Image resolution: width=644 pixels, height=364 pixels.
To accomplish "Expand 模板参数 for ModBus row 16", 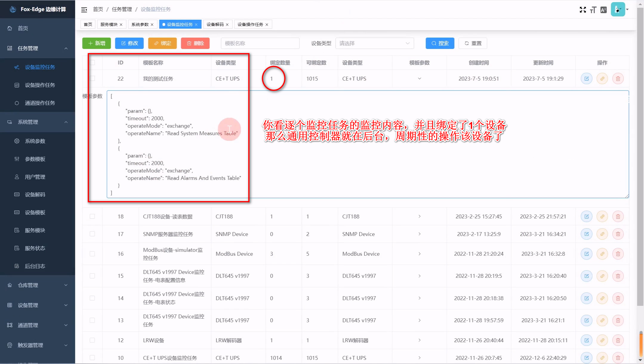I will pos(419,254).
